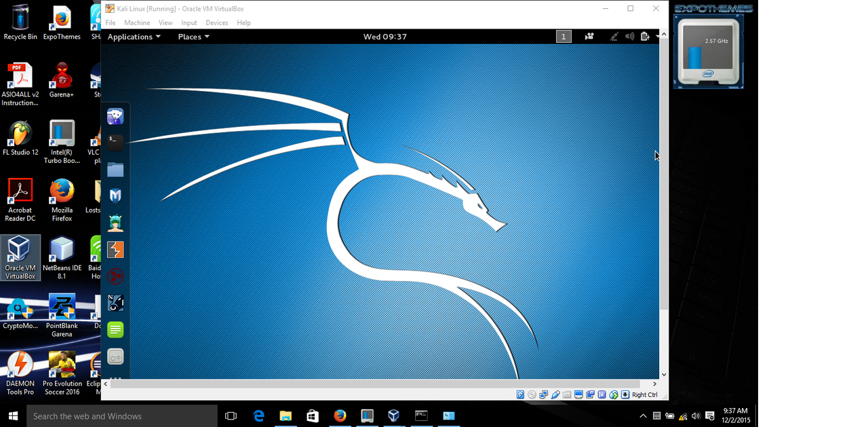Select the Acrobat Reader DC desktop shortcut

[x=20, y=200]
